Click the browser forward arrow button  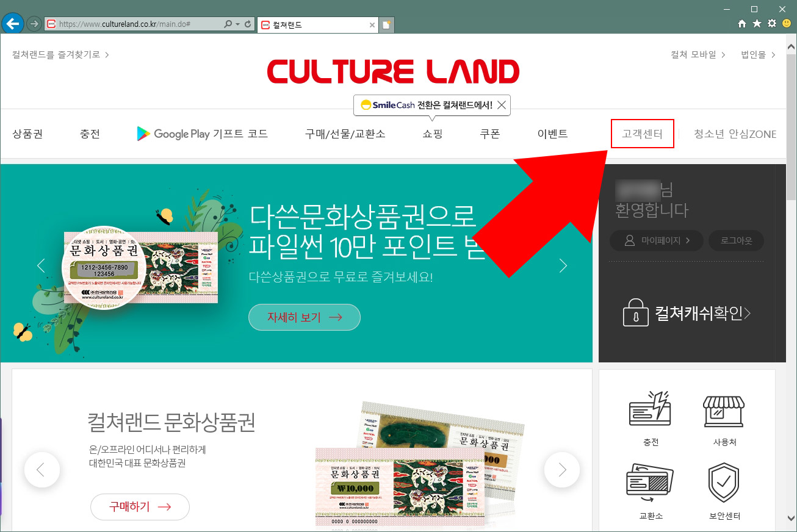coord(34,24)
